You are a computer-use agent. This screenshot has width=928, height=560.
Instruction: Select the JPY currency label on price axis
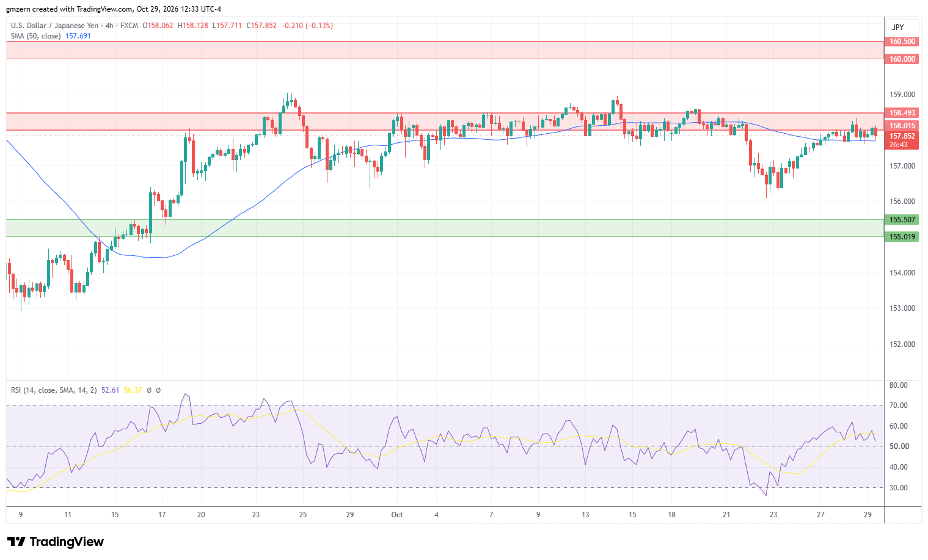point(897,27)
